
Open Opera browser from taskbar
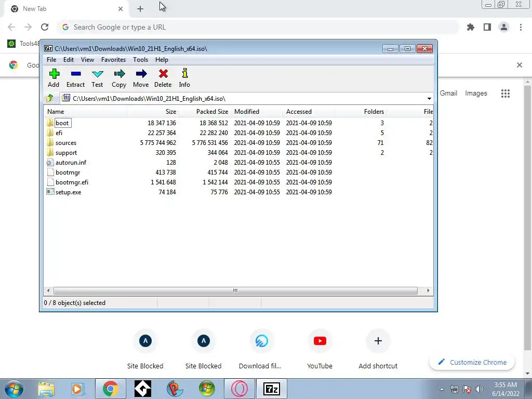coord(239,389)
